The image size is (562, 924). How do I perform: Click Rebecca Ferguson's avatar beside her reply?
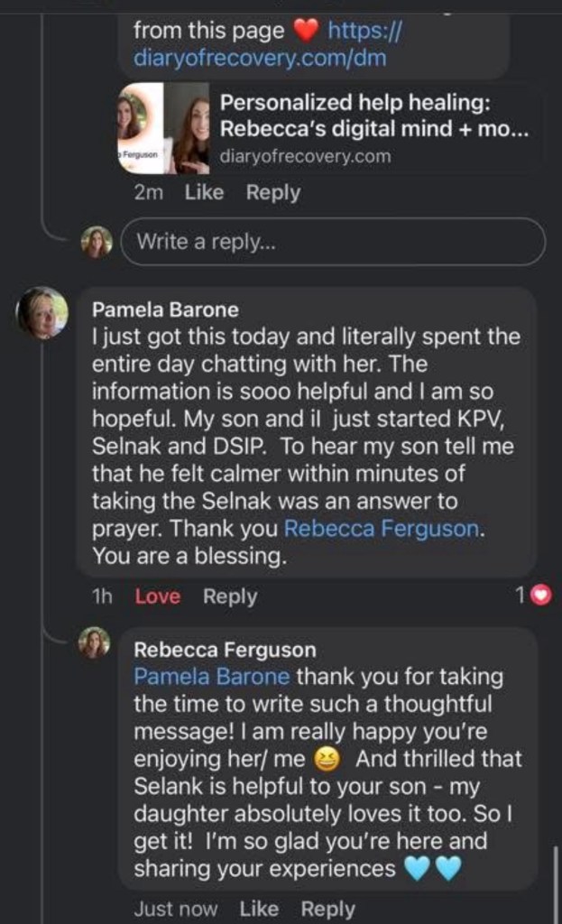[95, 642]
